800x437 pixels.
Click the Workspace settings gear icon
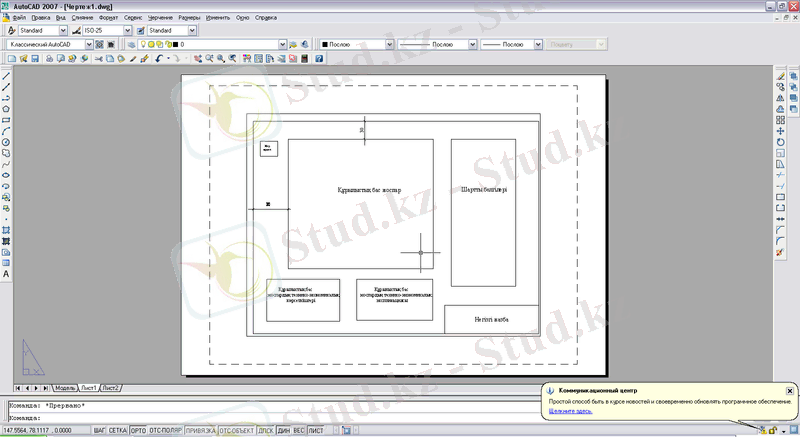(99, 44)
